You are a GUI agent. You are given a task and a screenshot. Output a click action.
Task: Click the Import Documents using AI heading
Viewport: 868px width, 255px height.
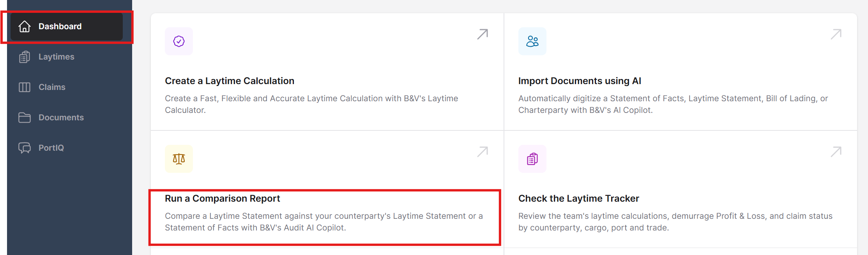(580, 81)
